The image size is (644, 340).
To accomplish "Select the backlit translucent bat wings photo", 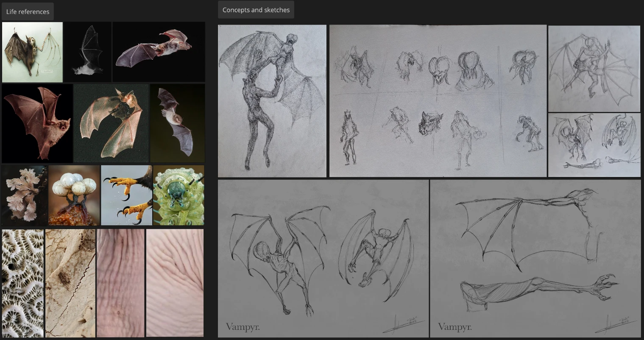I will click(x=112, y=123).
